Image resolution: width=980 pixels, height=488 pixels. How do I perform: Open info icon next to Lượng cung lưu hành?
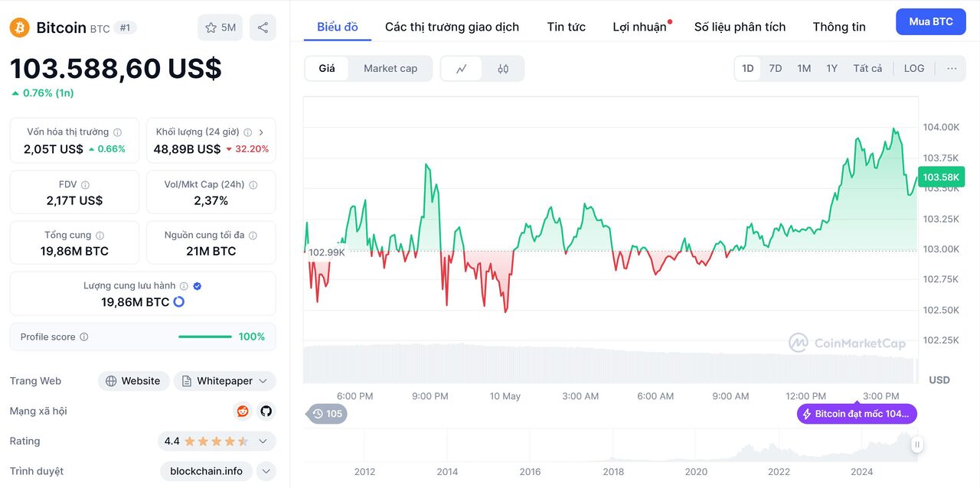184,286
